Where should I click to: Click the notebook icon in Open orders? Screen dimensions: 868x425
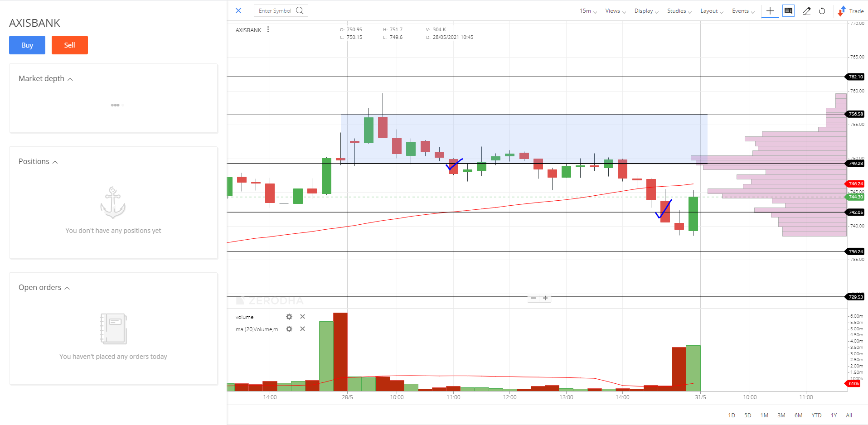113,328
